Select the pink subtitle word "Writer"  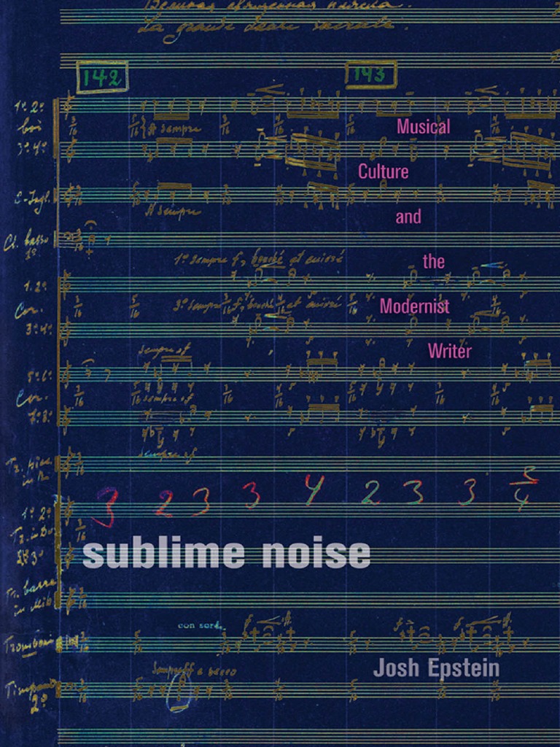pos(449,351)
